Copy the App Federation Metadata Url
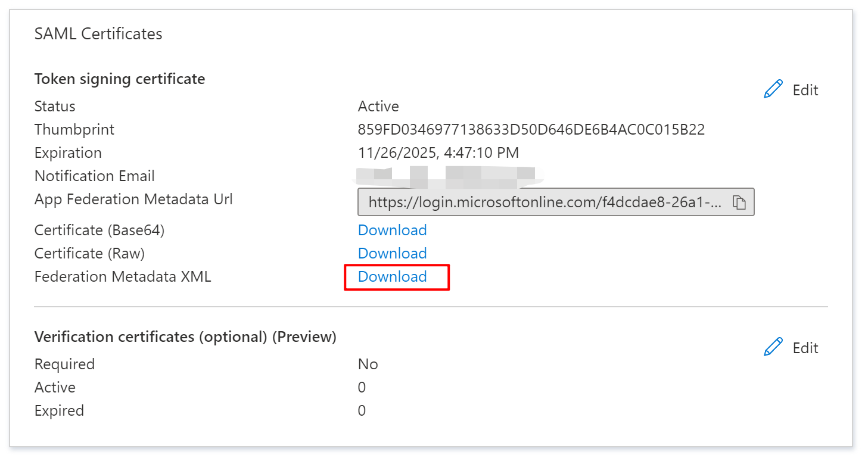This screenshot has width=868, height=455. click(x=739, y=202)
